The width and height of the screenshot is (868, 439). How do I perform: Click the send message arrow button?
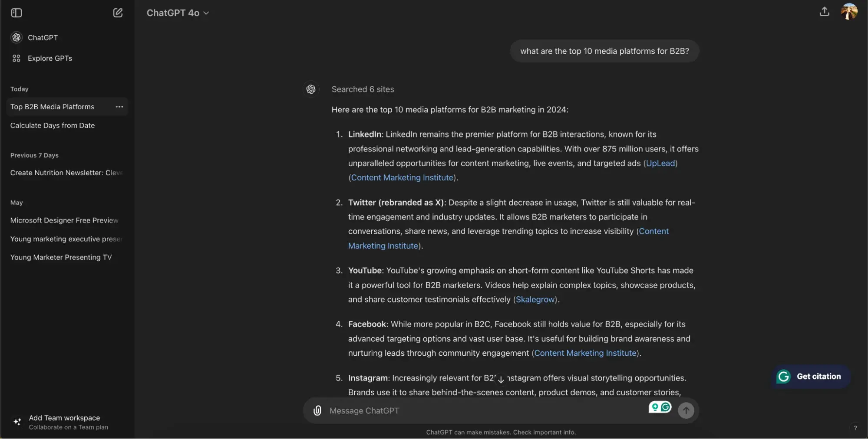686,411
